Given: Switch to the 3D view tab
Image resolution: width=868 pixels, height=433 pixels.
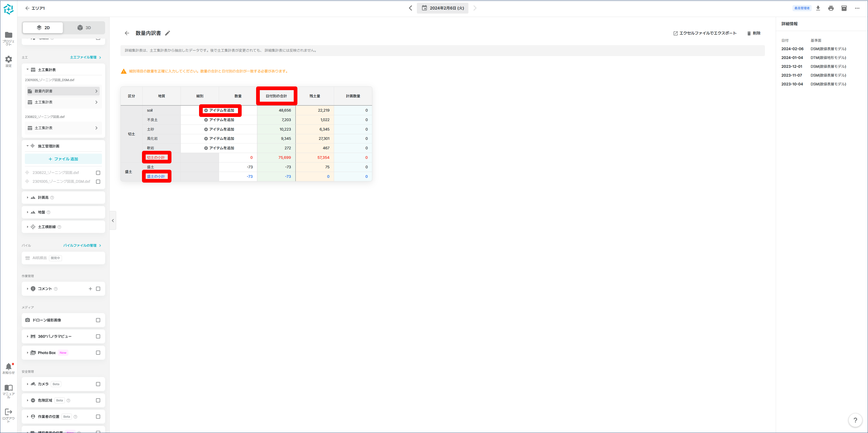Looking at the screenshot, I should [x=84, y=28].
